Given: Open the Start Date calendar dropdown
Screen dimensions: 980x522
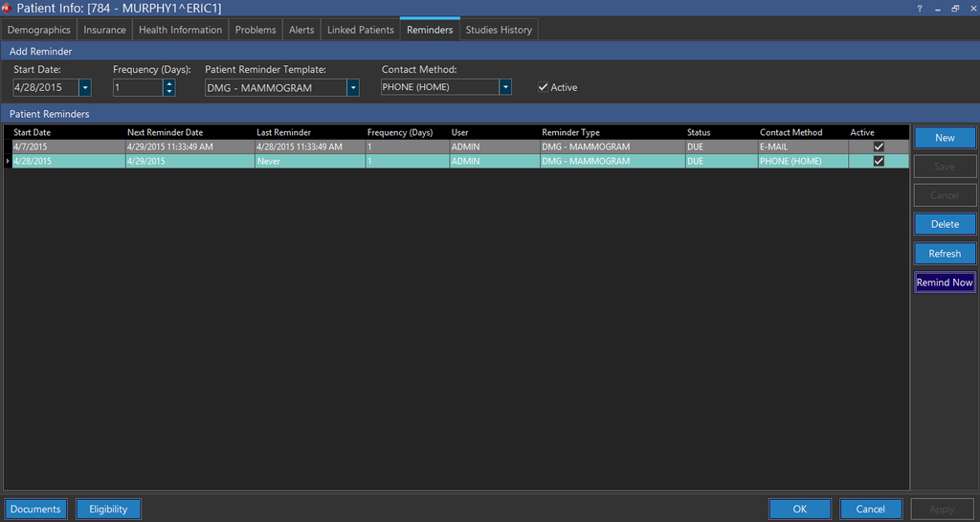Looking at the screenshot, I should [x=85, y=87].
